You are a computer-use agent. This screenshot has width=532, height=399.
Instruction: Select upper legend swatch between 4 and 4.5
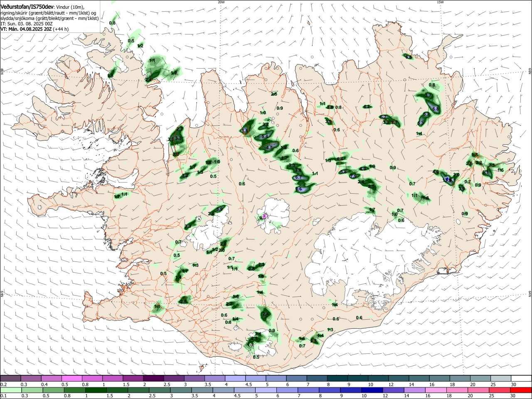click(236, 379)
